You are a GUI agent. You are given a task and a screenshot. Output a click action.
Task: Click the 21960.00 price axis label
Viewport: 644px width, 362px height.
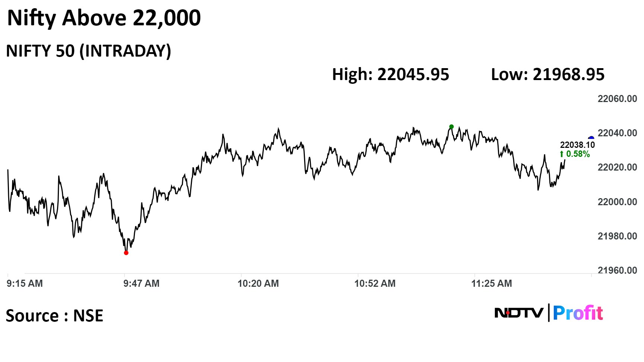coord(617,270)
